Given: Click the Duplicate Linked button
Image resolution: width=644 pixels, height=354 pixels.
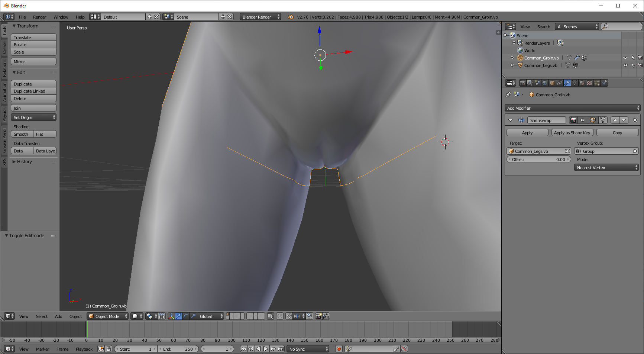Looking at the screenshot, I should tap(33, 91).
